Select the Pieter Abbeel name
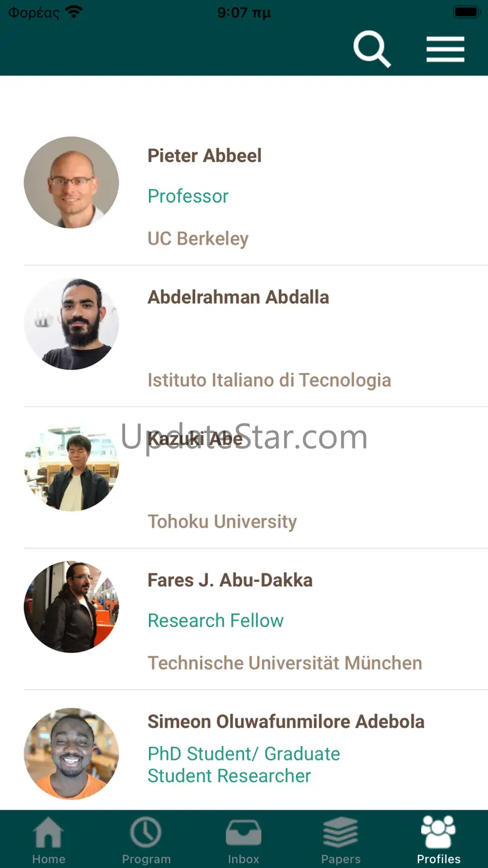Viewport: 488px width, 868px height. click(205, 156)
